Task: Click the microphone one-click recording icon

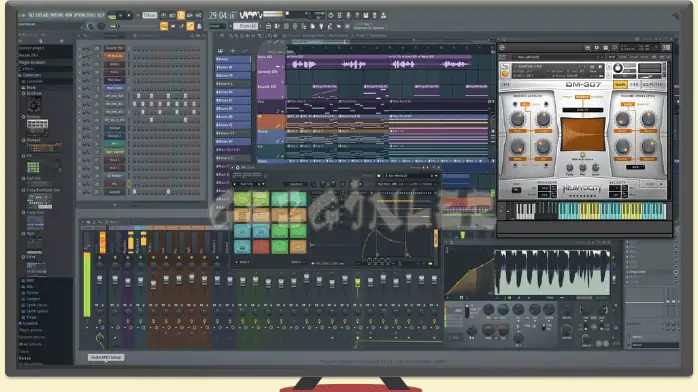Action: click(348, 16)
